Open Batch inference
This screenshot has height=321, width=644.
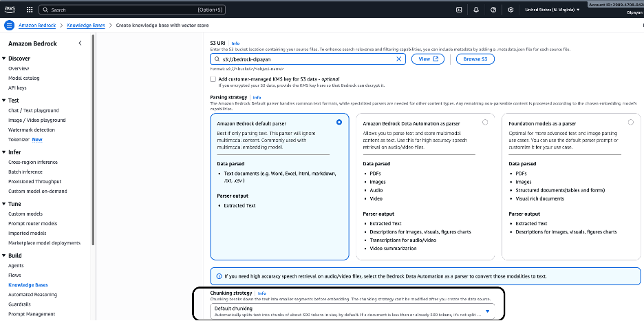[25, 172]
